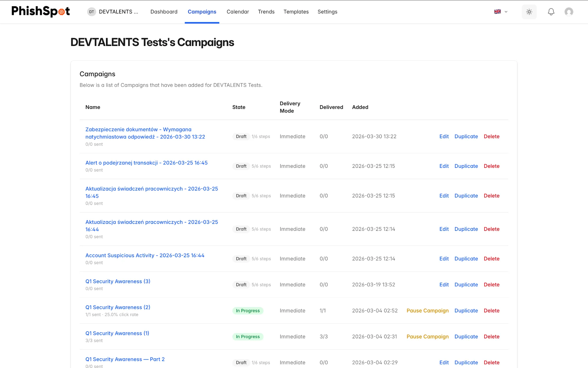Delete the Aktualizacja świadczeń 16:44 campaign
The height and width of the screenshot is (368, 588).
coord(492,229)
